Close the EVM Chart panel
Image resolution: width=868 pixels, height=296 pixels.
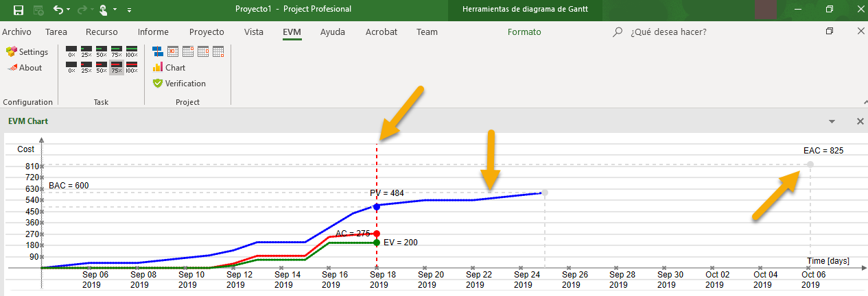point(860,121)
